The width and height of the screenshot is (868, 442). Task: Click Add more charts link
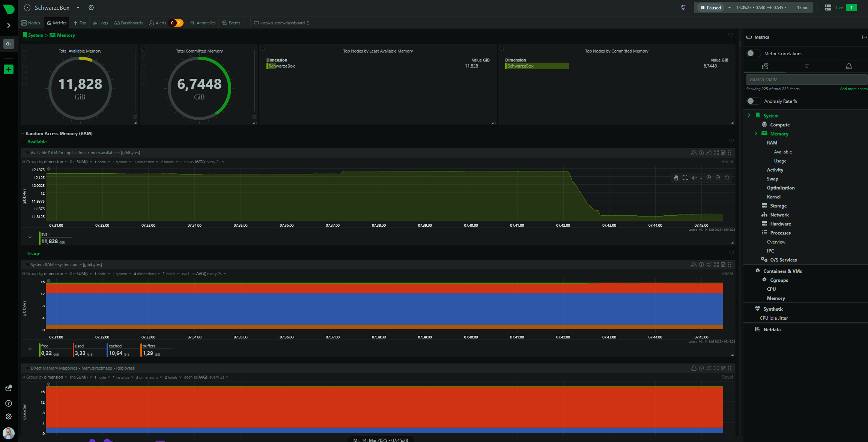[x=853, y=89]
